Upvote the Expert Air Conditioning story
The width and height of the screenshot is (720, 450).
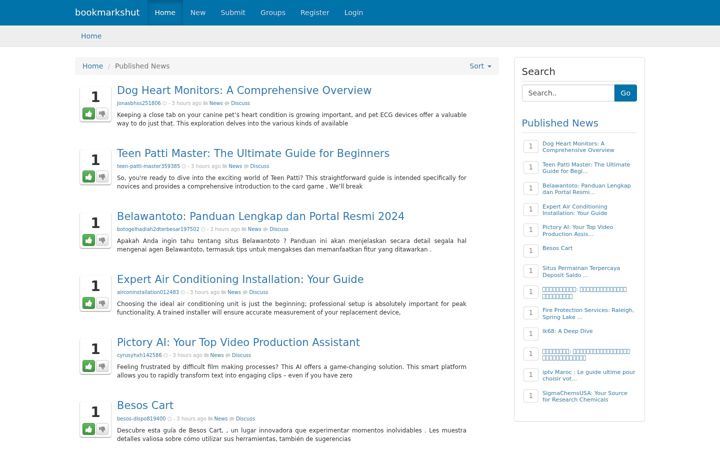coord(89,303)
